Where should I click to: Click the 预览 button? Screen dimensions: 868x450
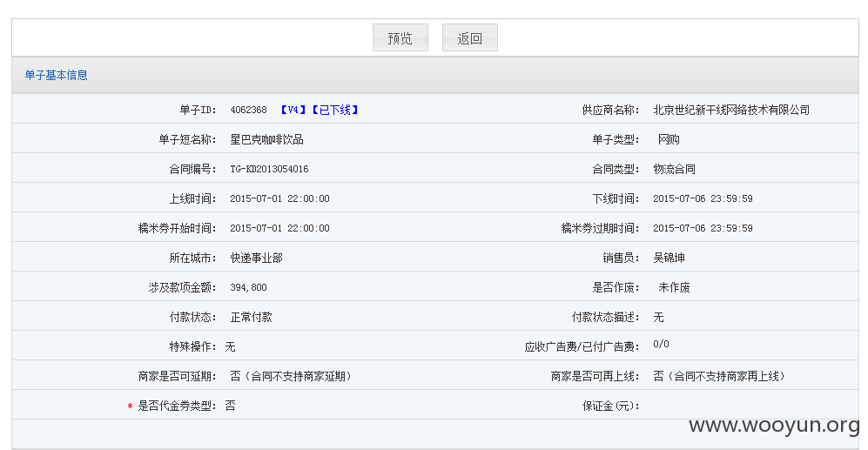coord(400,37)
